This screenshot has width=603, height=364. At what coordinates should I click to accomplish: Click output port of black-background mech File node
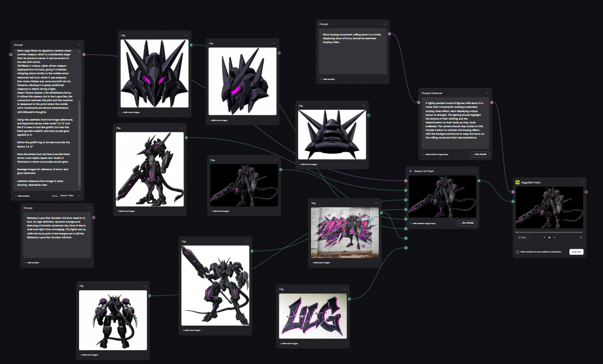pyautogui.click(x=281, y=169)
